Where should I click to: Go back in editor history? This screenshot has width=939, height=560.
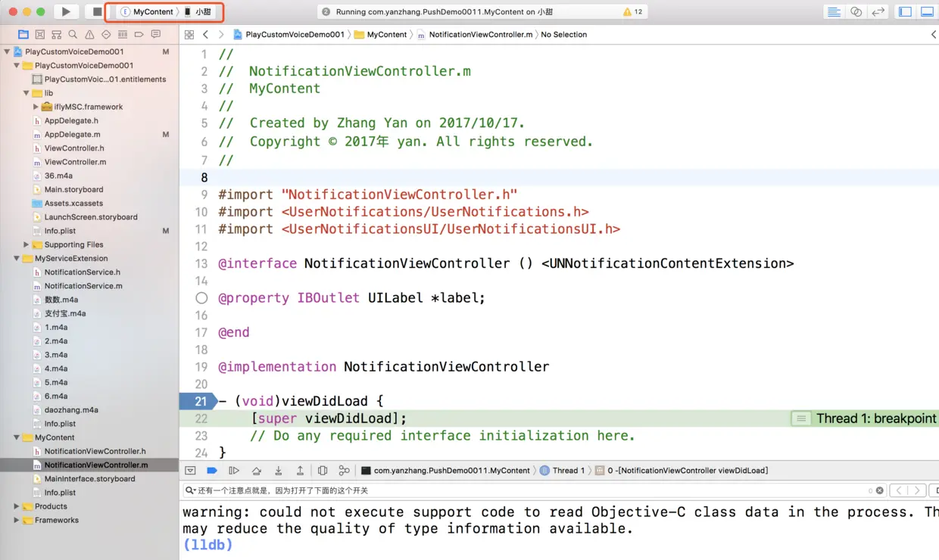point(205,35)
